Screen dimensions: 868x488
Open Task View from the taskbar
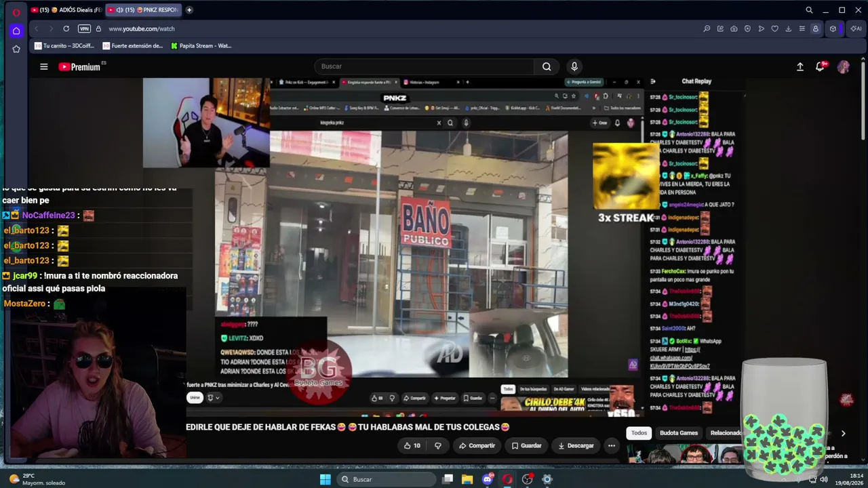448,479
